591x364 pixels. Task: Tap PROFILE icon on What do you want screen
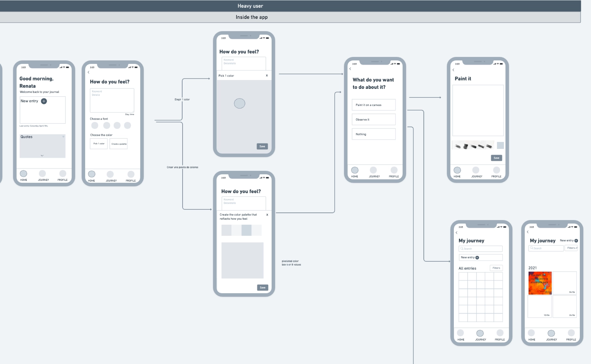pyautogui.click(x=394, y=170)
